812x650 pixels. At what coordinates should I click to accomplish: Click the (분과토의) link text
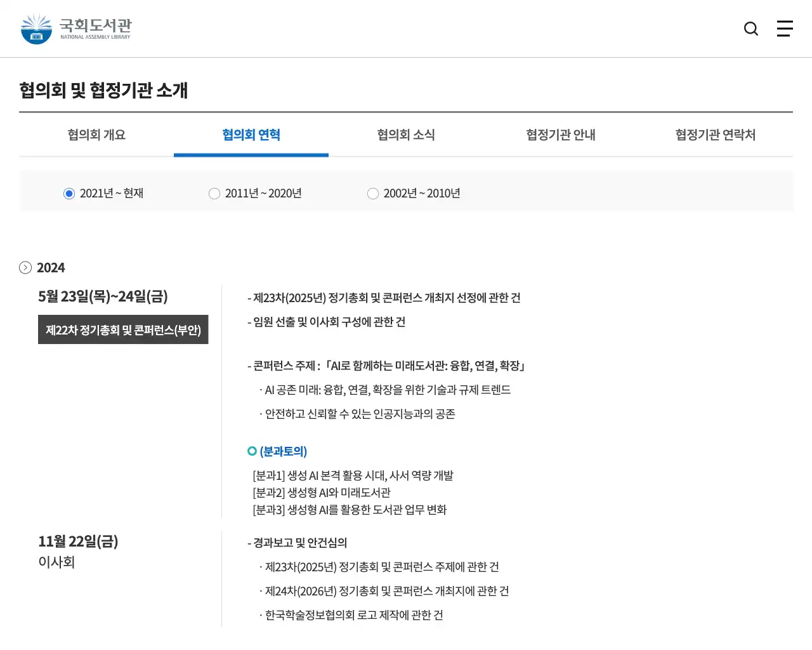[x=282, y=451]
